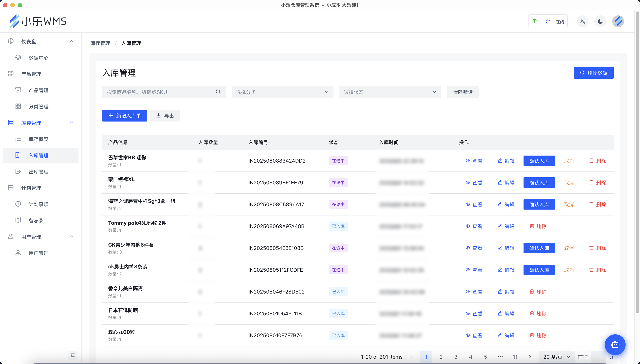640x364 pixels.
Task: Open 出库管理 in the sidebar
Action: coord(39,172)
